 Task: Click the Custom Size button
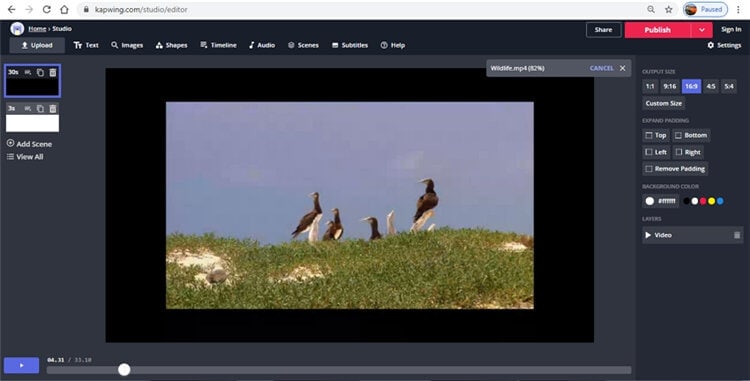pyautogui.click(x=663, y=103)
